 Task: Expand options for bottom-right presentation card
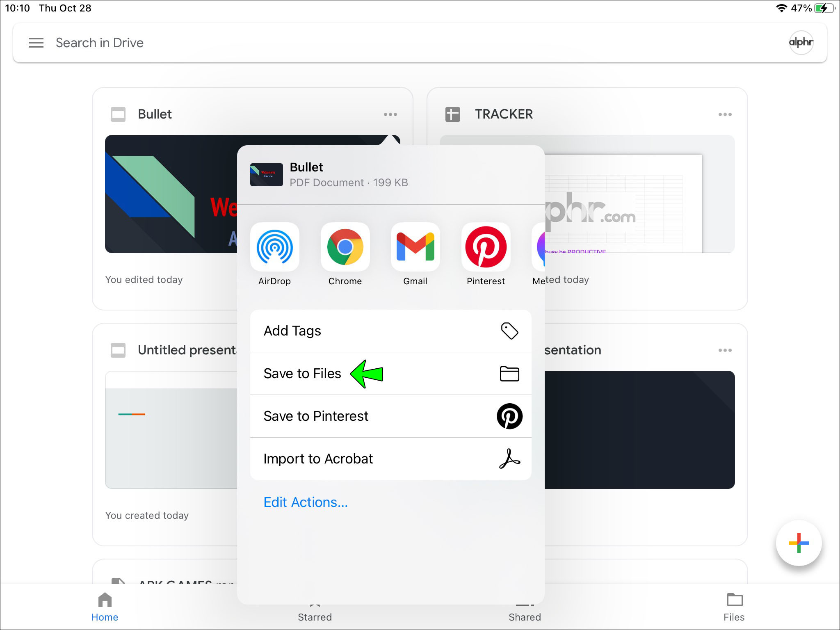[x=725, y=350]
